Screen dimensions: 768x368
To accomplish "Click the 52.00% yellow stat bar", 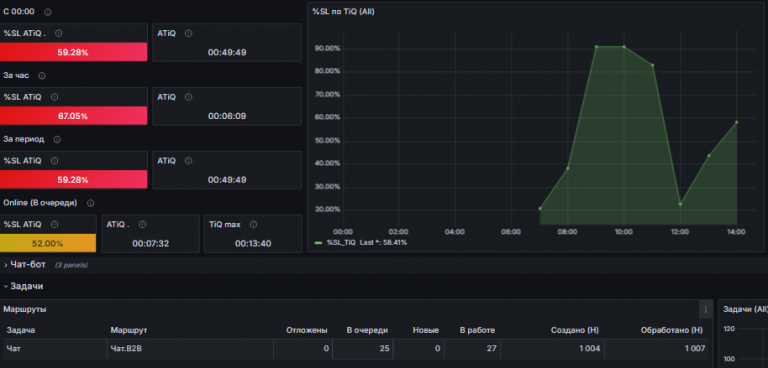I will 48,244.
